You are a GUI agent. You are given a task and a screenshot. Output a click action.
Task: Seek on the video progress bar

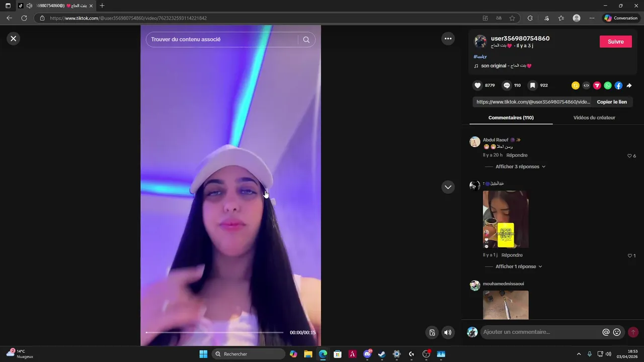click(x=215, y=332)
